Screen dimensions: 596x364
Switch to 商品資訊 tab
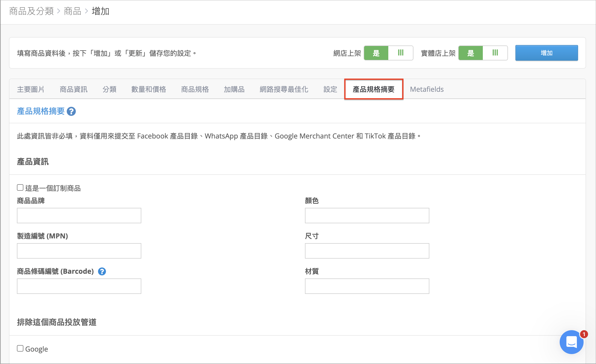pyautogui.click(x=74, y=89)
